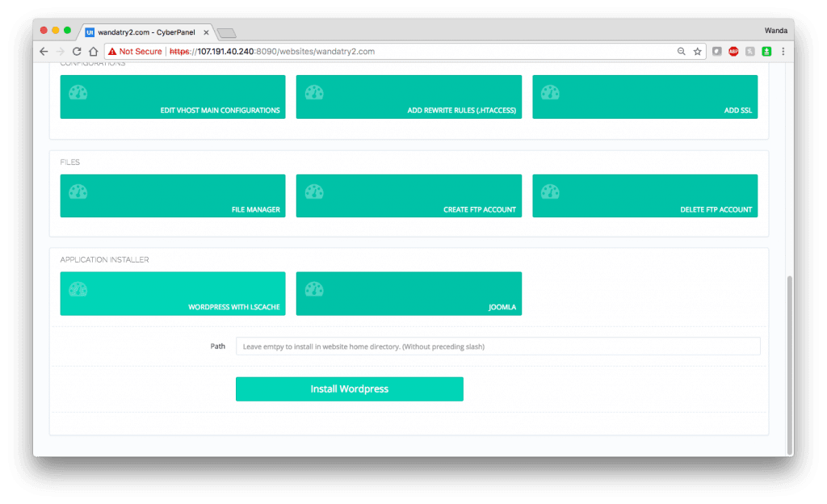Click the gray shield extension icon
Viewport: 827px width, 504px height.
pyautogui.click(x=717, y=51)
